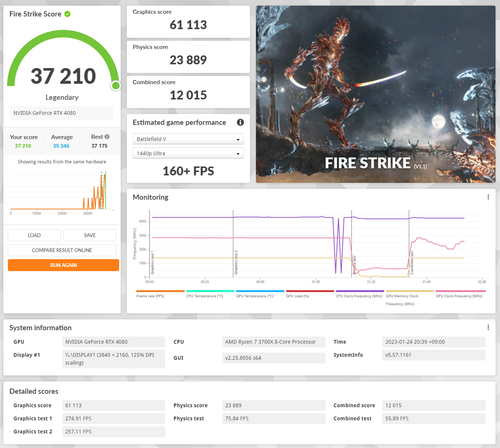Open the Battlefield V game dropdown
Viewport: 500px width, 448px height.
tap(188, 139)
